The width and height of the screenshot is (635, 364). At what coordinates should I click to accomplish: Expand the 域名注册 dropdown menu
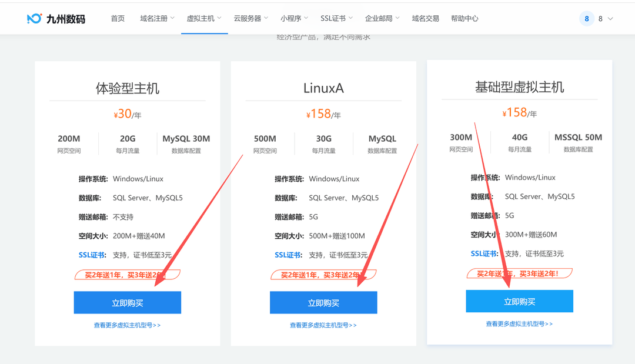(x=157, y=19)
